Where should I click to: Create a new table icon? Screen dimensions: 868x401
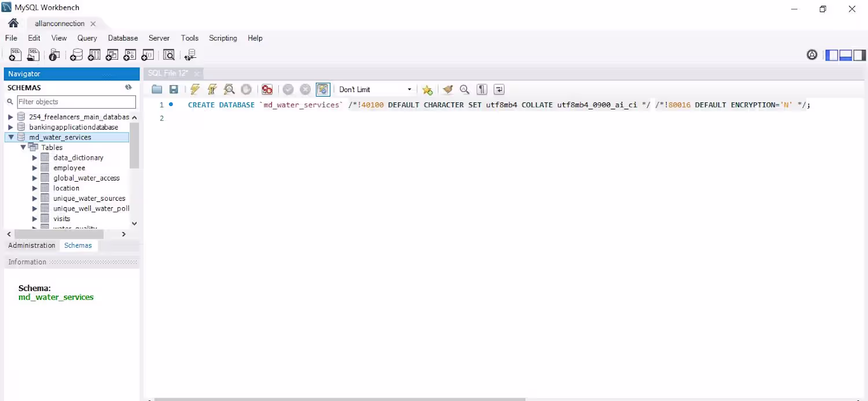[x=94, y=55]
